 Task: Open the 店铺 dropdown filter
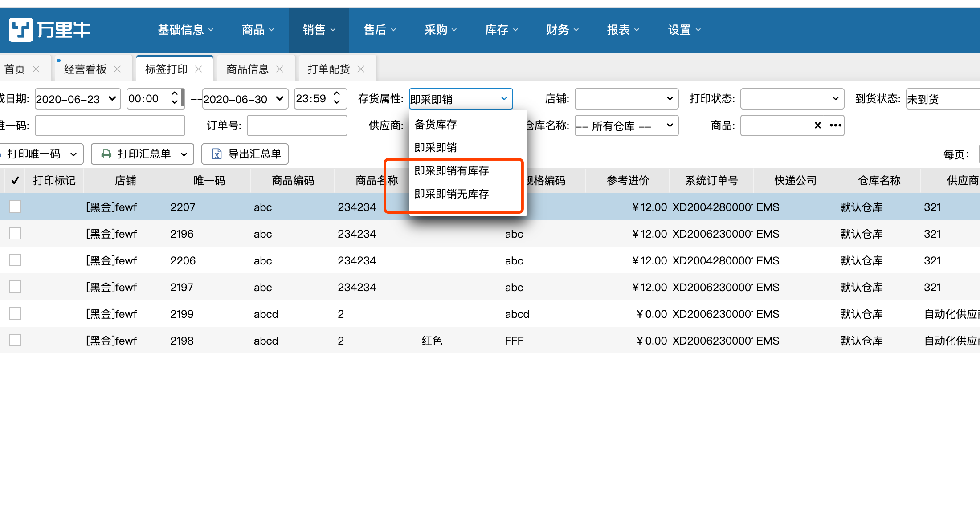point(626,99)
